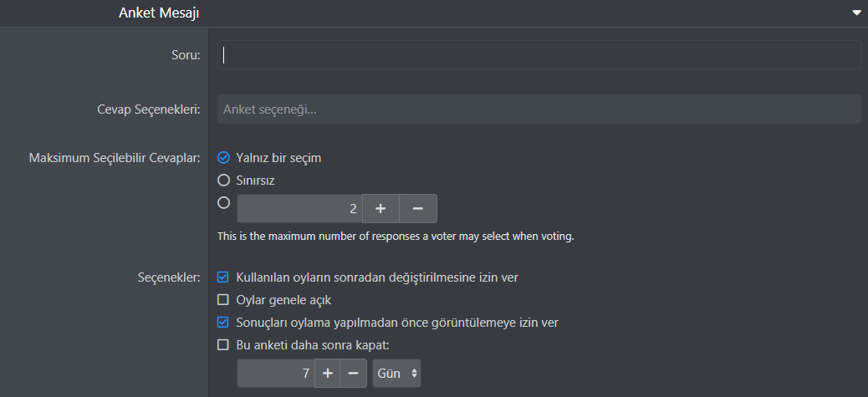The height and width of the screenshot is (397, 868).
Task: Collapse Anket Mesajı section arrow
Action: tap(856, 13)
